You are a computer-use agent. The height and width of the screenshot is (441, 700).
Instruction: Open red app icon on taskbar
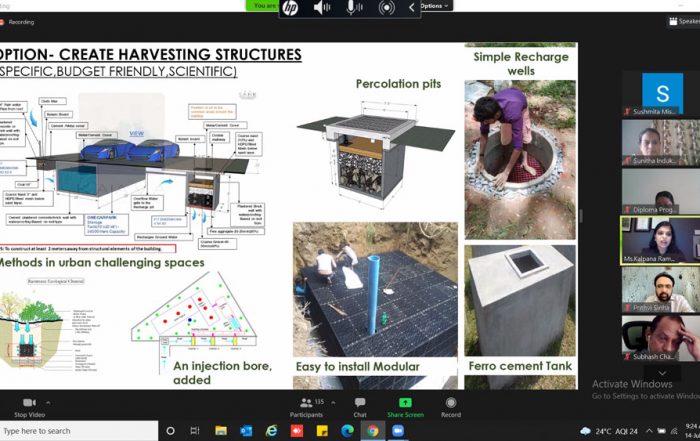[x=296, y=431]
